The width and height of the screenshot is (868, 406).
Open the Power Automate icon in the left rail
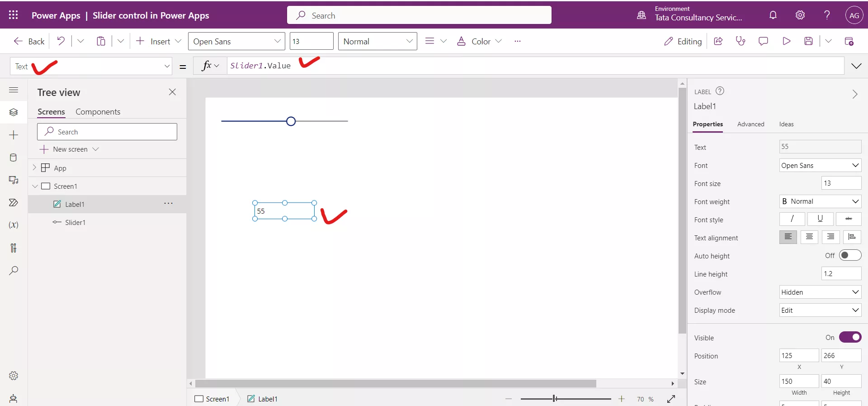coord(14,202)
